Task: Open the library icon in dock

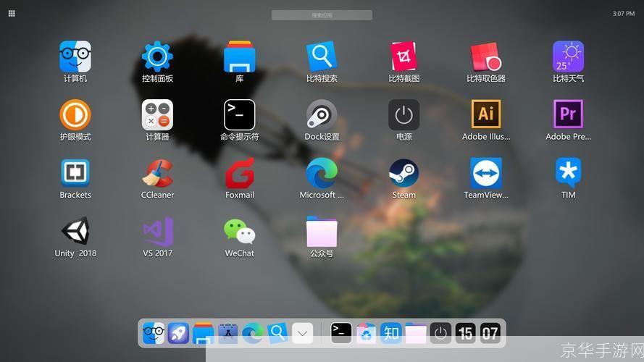Action: coord(203,333)
